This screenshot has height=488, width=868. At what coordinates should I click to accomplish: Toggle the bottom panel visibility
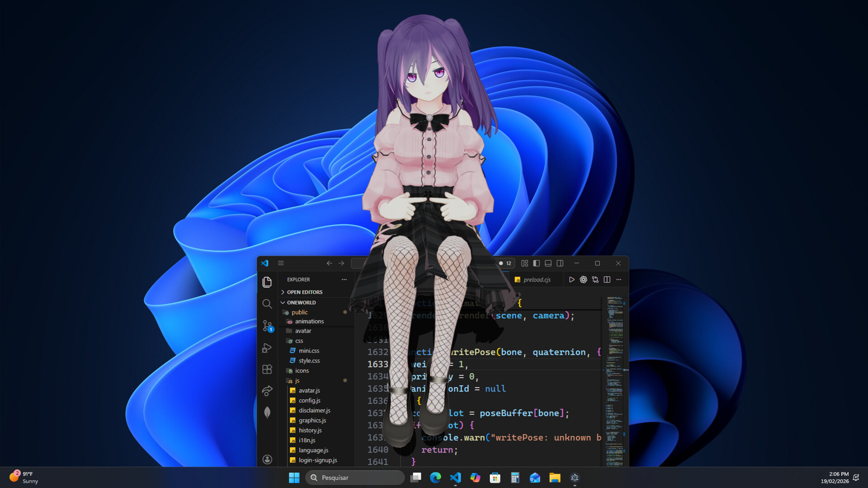point(548,263)
